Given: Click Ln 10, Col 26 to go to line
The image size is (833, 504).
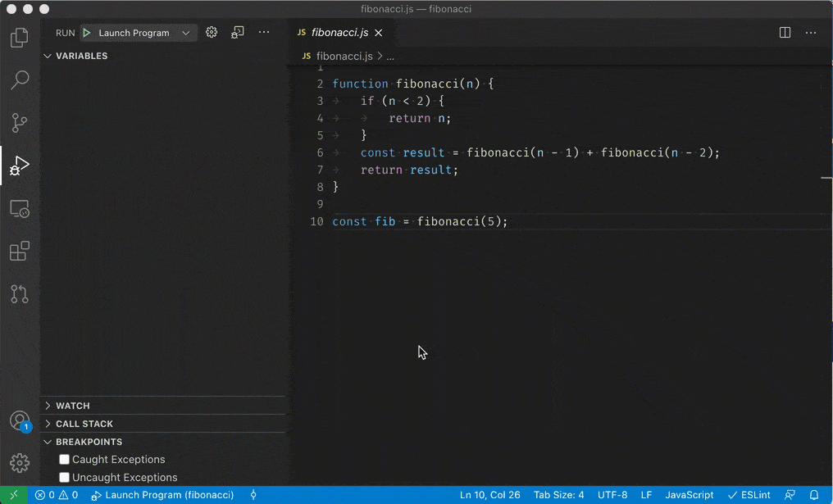Looking at the screenshot, I should pyautogui.click(x=489, y=495).
